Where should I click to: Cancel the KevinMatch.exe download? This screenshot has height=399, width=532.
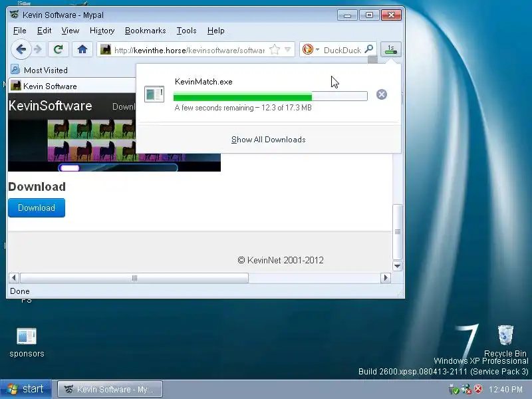381,94
